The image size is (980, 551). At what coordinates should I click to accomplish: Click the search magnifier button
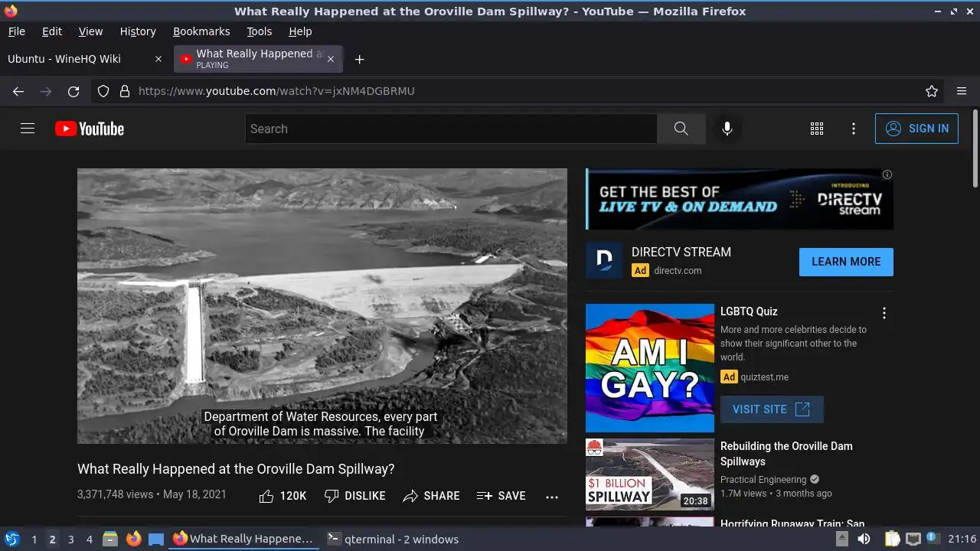pos(681,129)
